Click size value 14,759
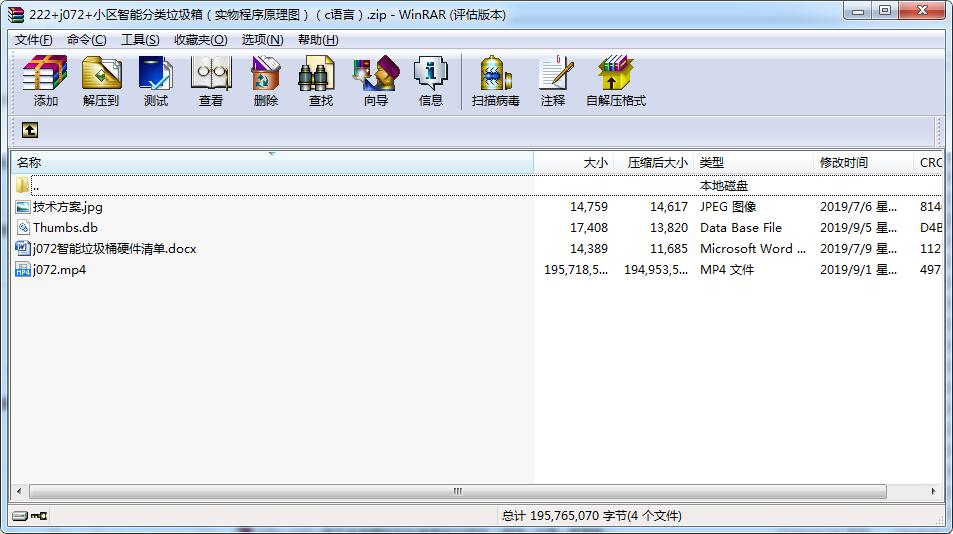The image size is (953, 534). (588, 207)
